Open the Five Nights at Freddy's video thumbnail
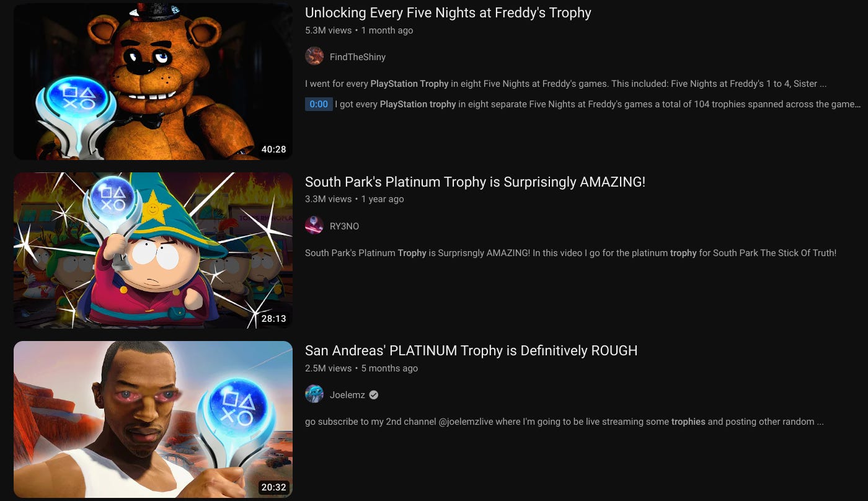The width and height of the screenshot is (868, 501). click(153, 82)
